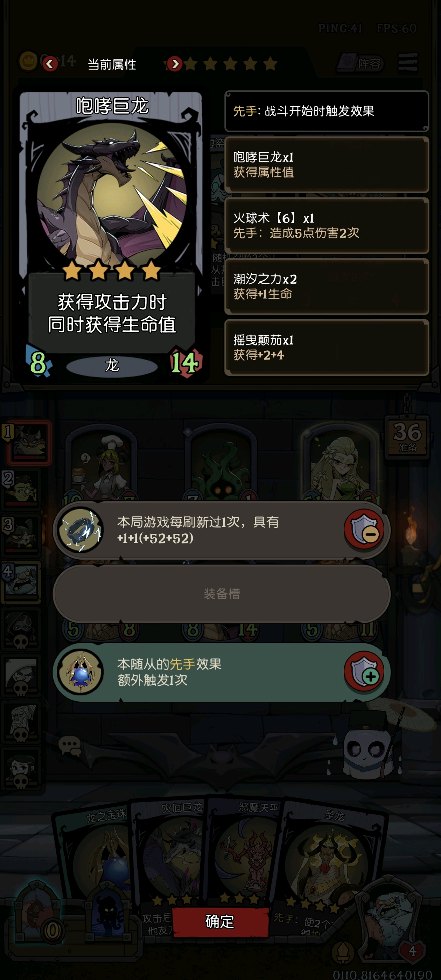Screen dimensions: 441x980
Task: Open the 阵容 lineup button
Action: [362, 63]
